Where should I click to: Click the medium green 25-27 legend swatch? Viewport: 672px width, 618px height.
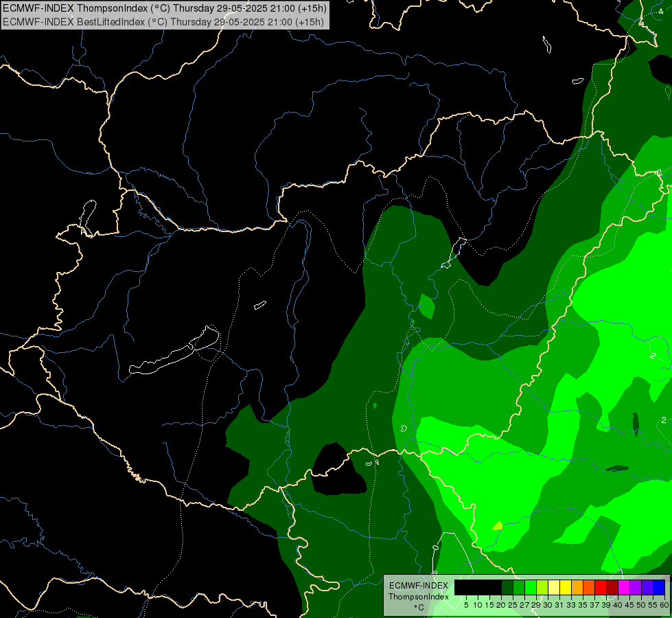[519, 587]
